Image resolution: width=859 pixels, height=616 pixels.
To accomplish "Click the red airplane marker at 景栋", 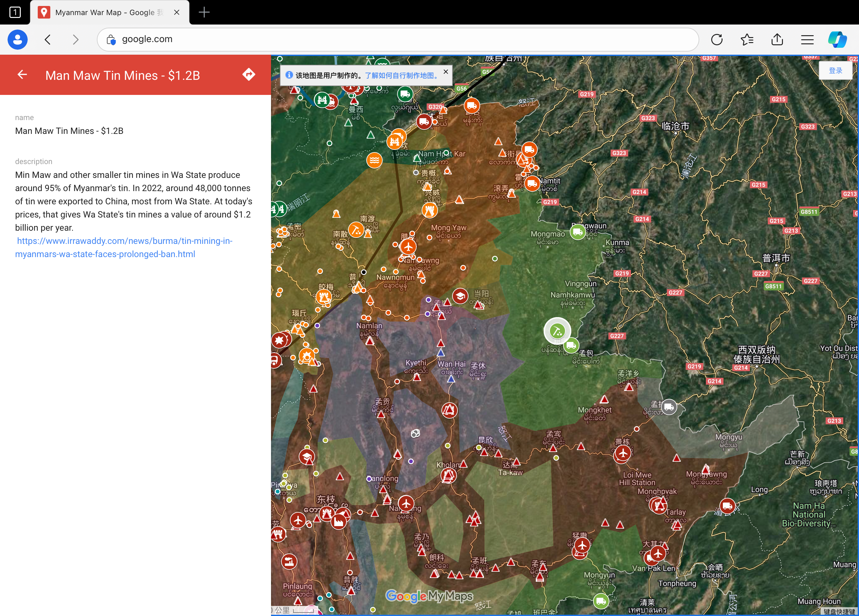I will tap(623, 453).
